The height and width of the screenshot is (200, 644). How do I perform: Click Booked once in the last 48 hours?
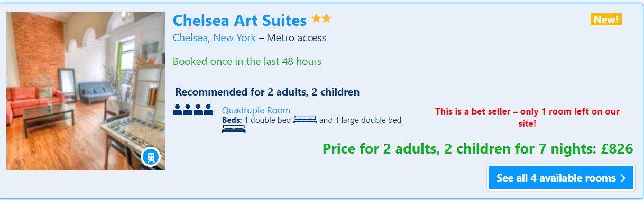247,61
